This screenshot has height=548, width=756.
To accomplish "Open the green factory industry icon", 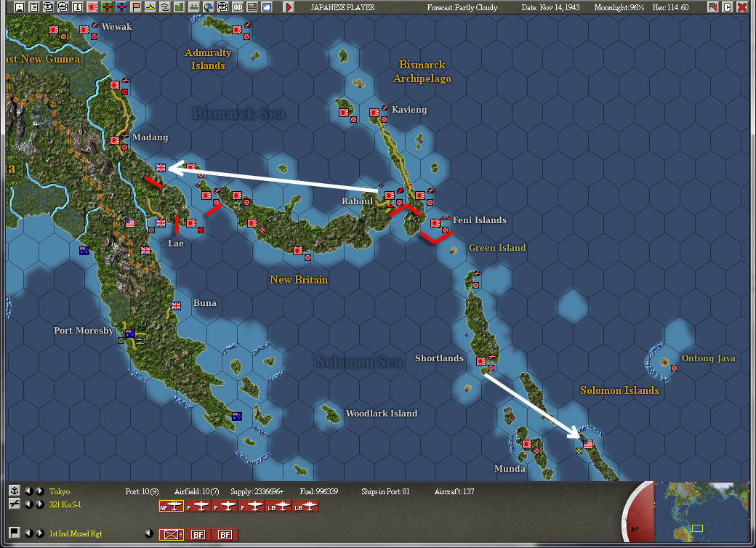I will [x=180, y=7].
